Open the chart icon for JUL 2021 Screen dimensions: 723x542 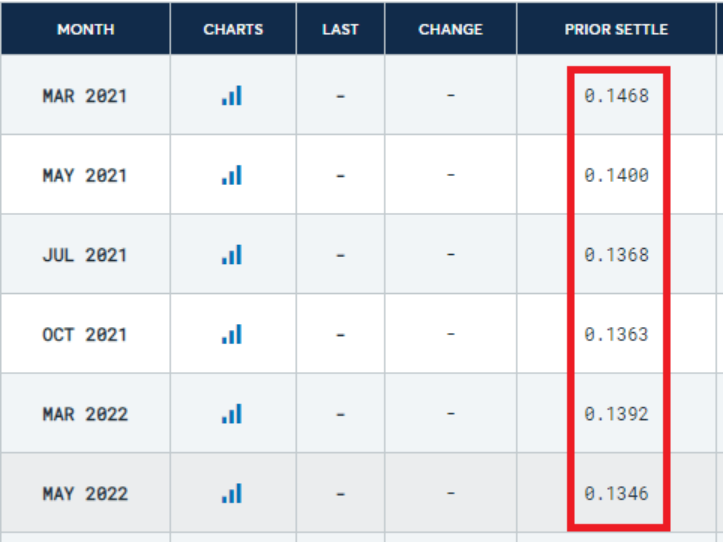(x=232, y=255)
